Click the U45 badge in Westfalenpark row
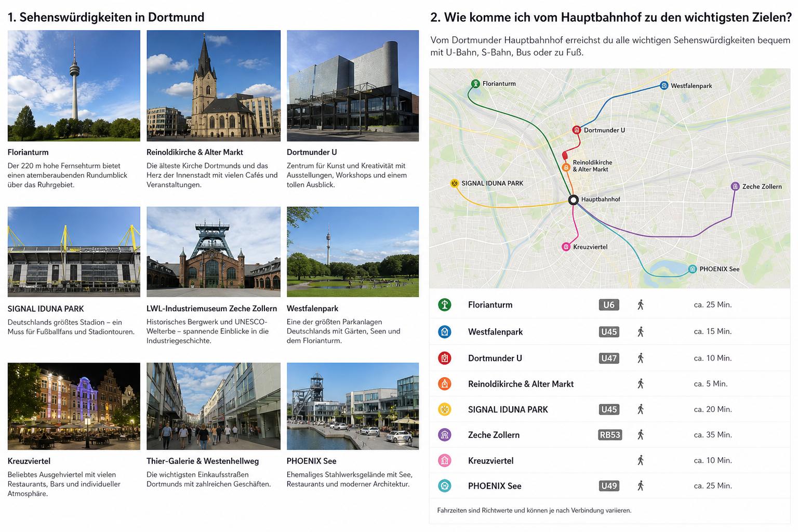The image size is (798, 532). [x=609, y=331]
